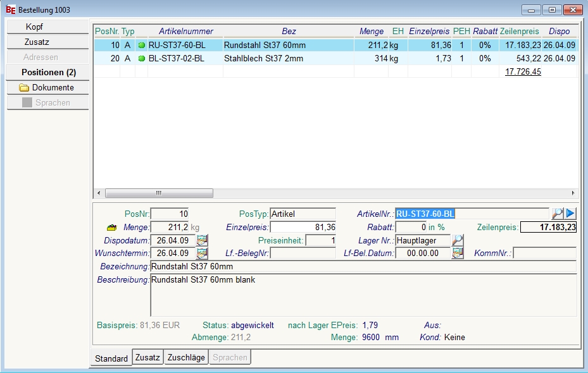Switch to the Zusatz bottom tab
This screenshot has width=588, height=373.
[x=147, y=357]
